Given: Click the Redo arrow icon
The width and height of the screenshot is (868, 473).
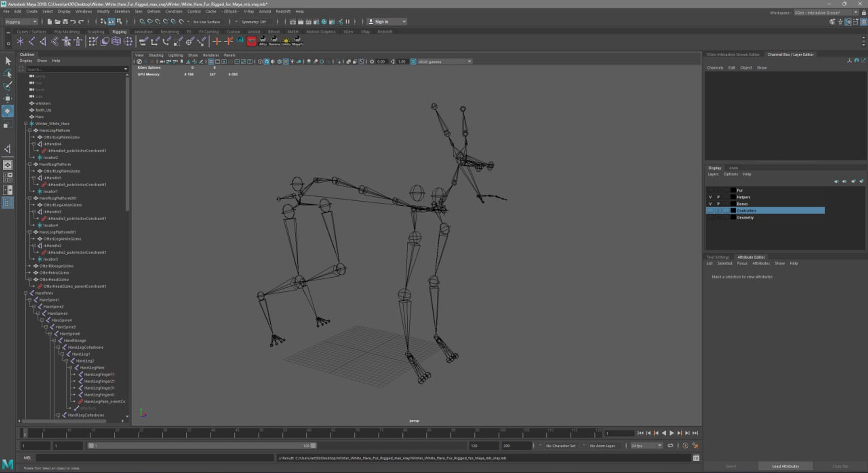Looking at the screenshot, I should [81, 22].
